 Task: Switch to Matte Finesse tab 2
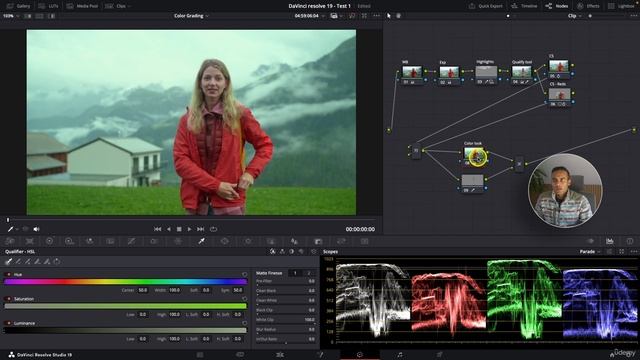[x=309, y=273]
